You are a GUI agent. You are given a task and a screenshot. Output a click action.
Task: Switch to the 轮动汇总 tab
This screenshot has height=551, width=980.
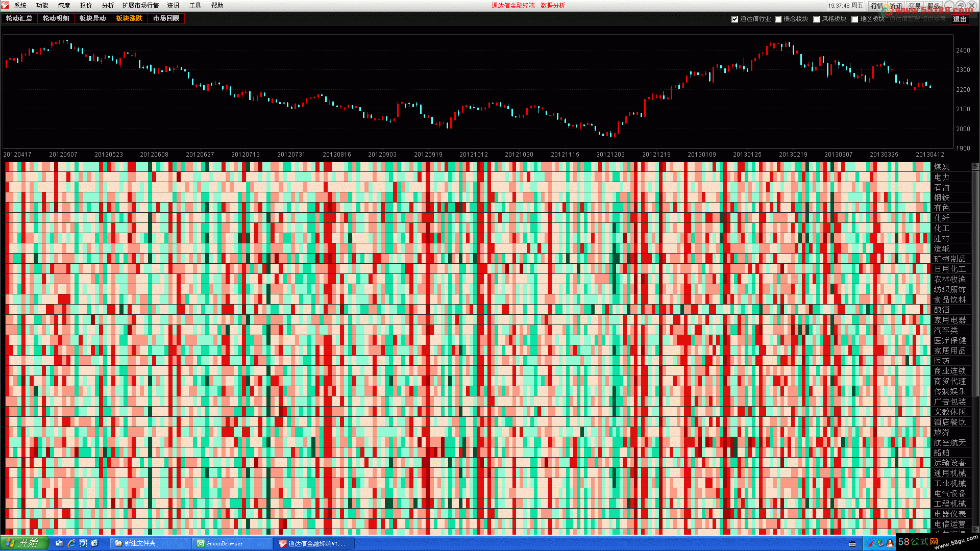click(19, 18)
